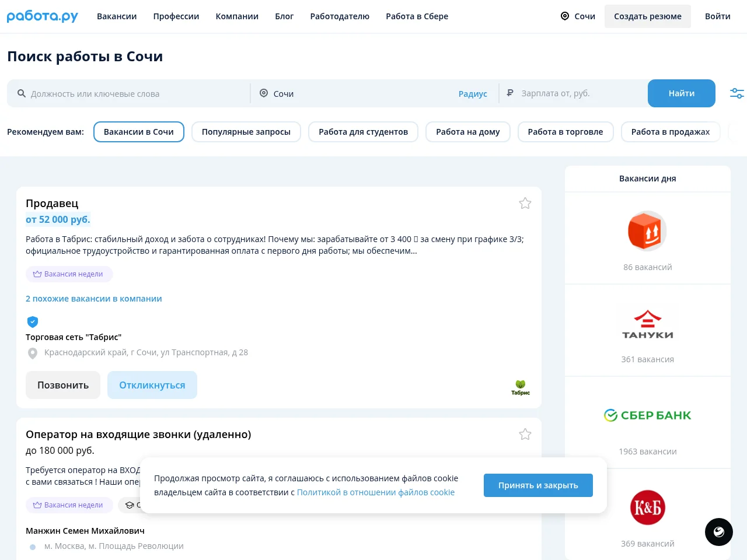The image size is (747, 560).
Task: Open 2 похожие вакансии в компании link
Action: 94,299
